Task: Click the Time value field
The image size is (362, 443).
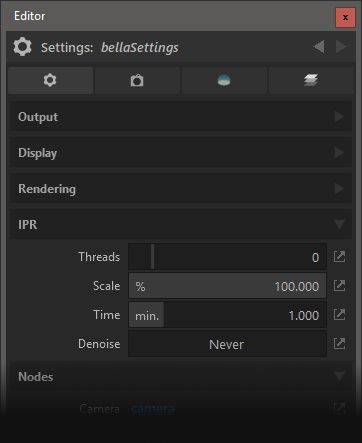Action: (245, 315)
